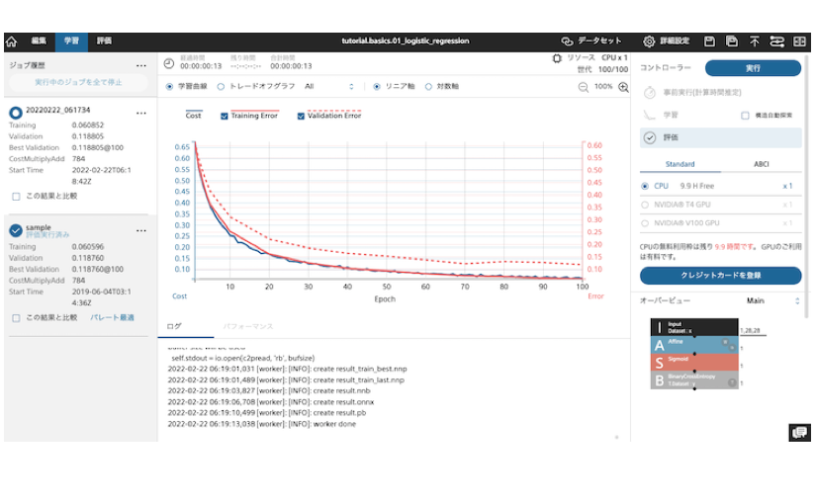The height and width of the screenshot is (504, 816).
Task: Click the 学習 curve icon in controller
Action: pyautogui.click(x=650, y=115)
